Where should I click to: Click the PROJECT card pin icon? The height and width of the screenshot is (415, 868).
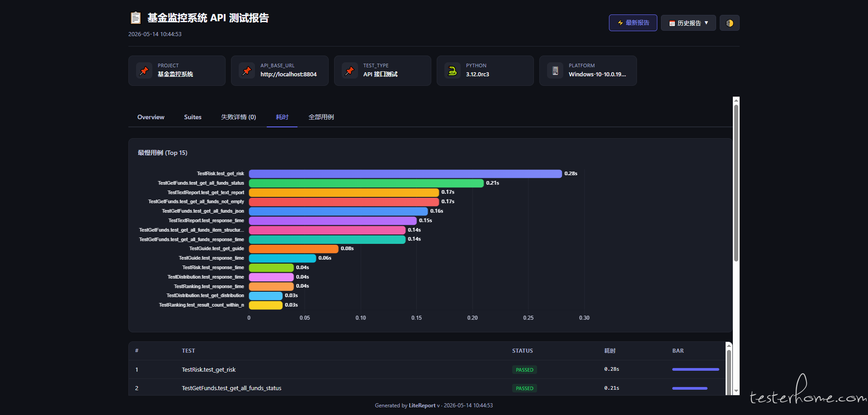point(144,70)
